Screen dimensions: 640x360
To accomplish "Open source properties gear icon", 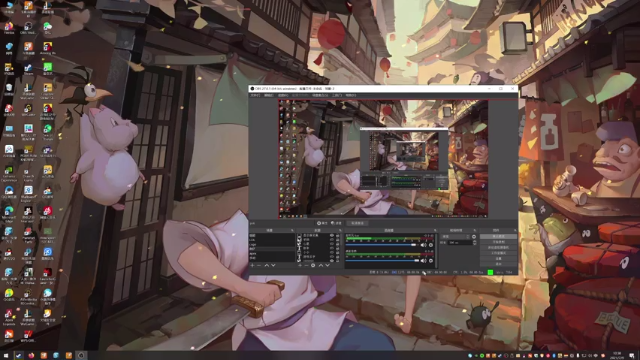I will tap(313, 265).
